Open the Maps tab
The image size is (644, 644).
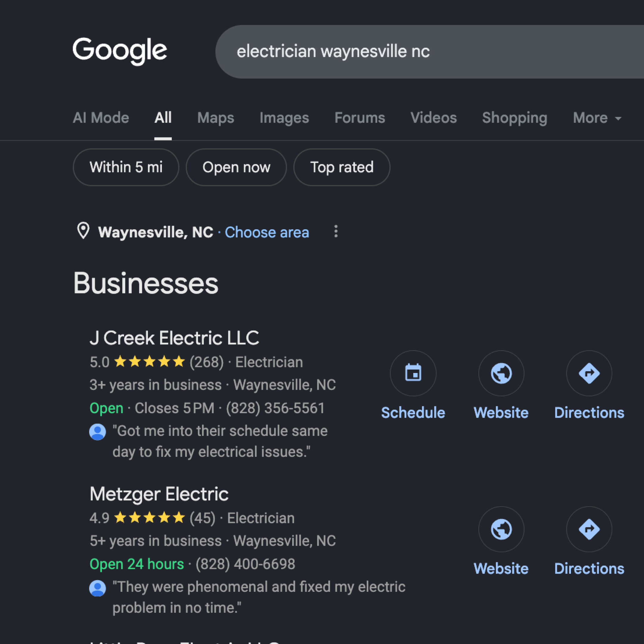coord(216,118)
